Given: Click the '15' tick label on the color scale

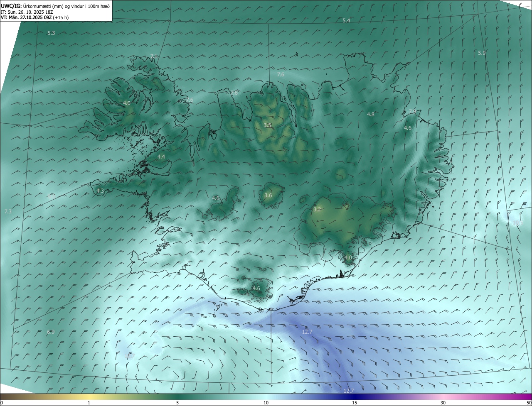Looking at the screenshot, I should pyautogui.click(x=355, y=403).
